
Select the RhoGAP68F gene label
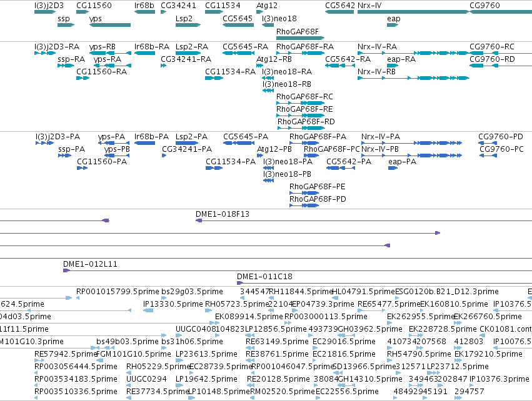[297, 31]
